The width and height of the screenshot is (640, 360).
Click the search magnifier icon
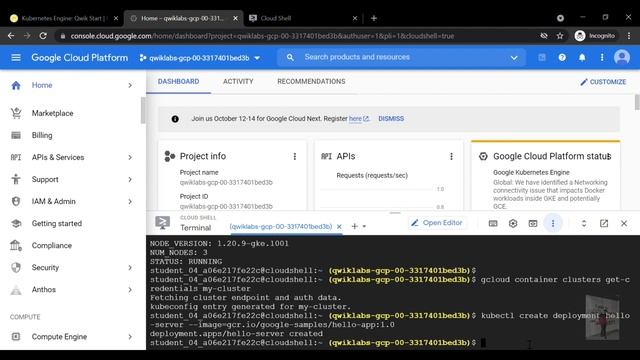tap(290, 58)
